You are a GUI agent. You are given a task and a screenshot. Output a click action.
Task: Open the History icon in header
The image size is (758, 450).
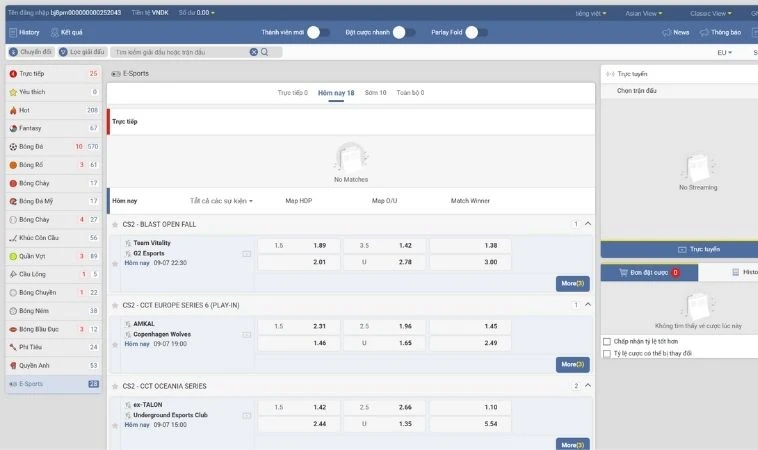[11, 32]
